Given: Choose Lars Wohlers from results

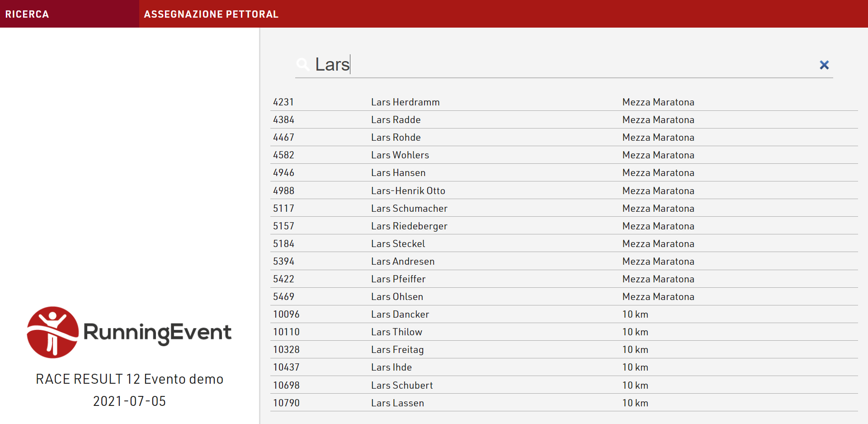Looking at the screenshot, I should tap(400, 155).
